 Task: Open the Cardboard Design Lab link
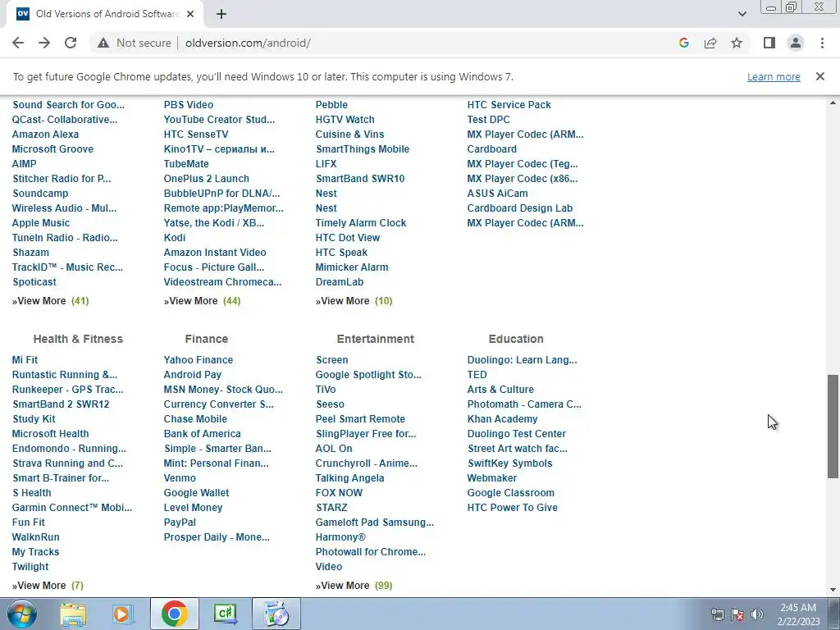519,208
